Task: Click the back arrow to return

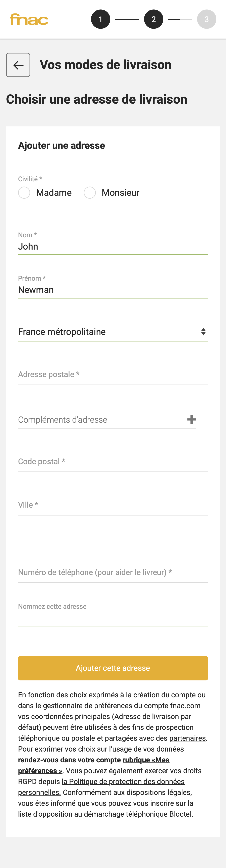Action: 18,65
